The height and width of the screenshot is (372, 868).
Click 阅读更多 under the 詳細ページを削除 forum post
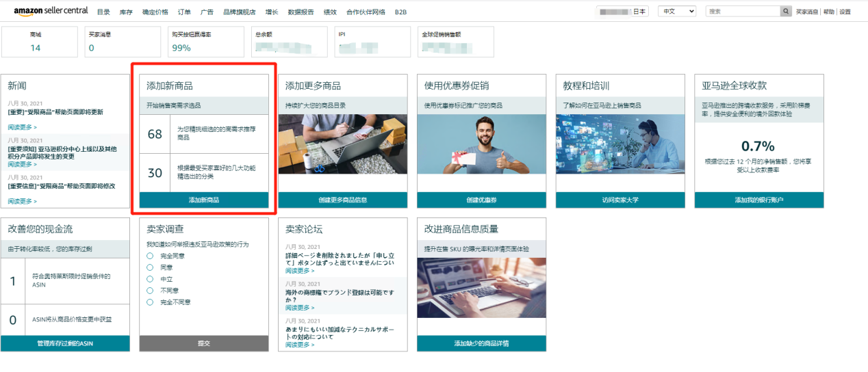coord(301,271)
